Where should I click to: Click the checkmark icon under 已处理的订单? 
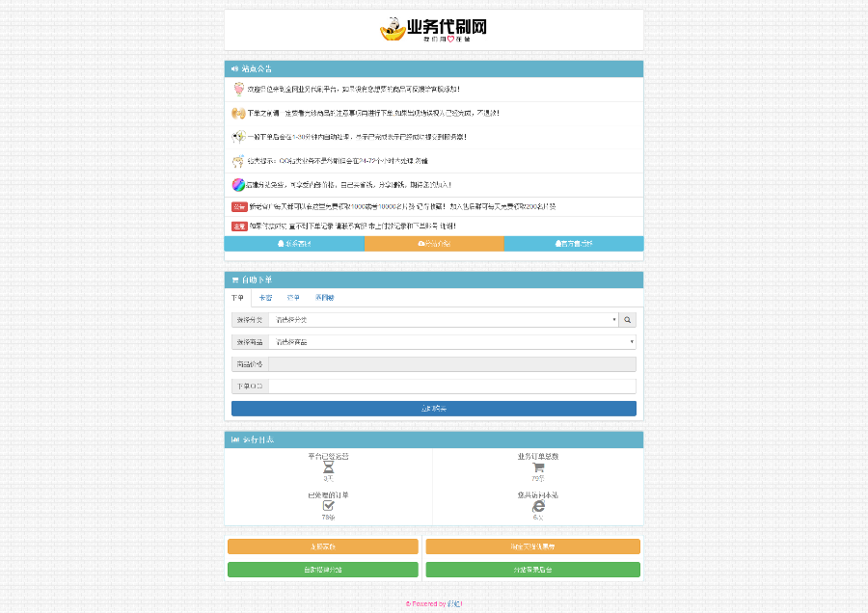click(x=328, y=506)
